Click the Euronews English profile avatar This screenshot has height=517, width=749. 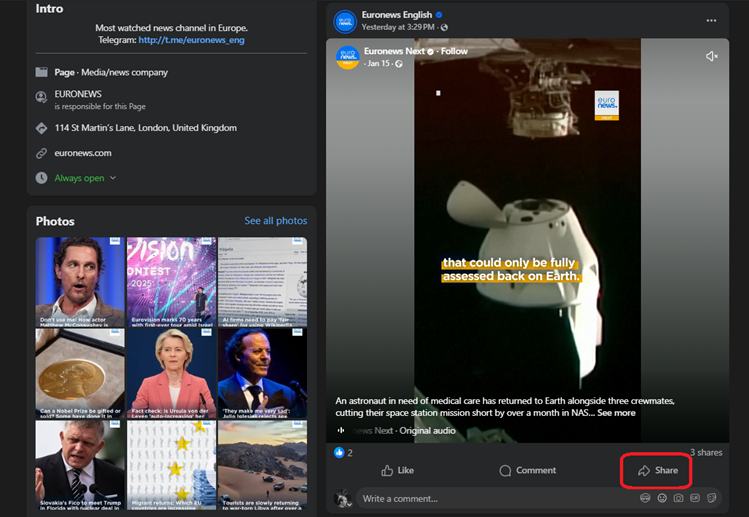[345, 20]
